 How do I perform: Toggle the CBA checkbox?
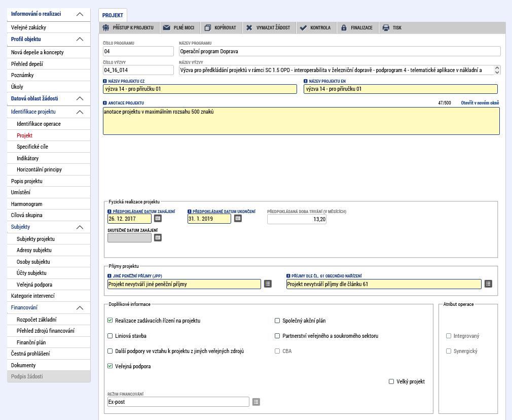click(x=277, y=351)
